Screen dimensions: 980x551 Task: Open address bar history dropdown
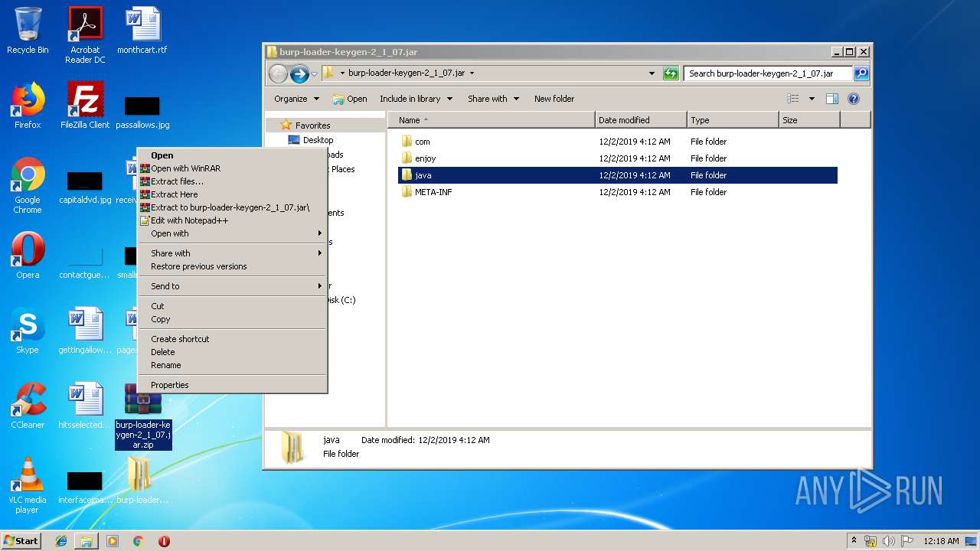point(652,73)
